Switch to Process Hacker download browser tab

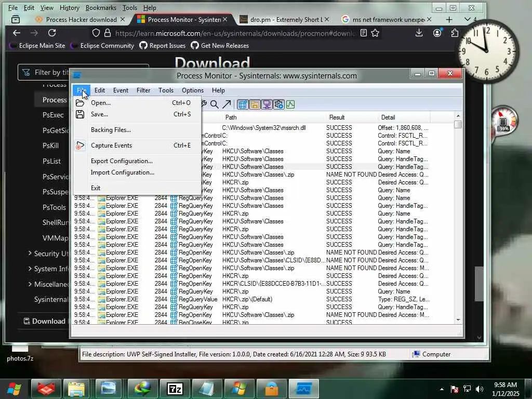click(82, 20)
